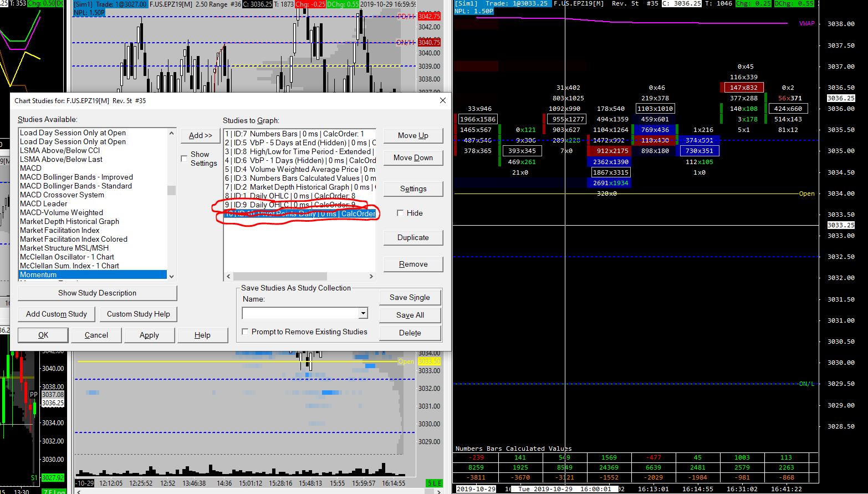Click the Add >> button

(200, 135)
